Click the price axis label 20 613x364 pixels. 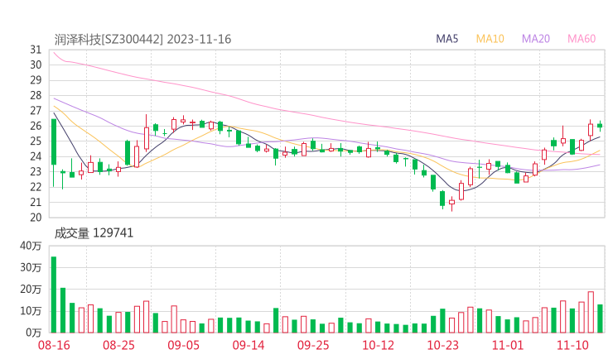[36, 218]
